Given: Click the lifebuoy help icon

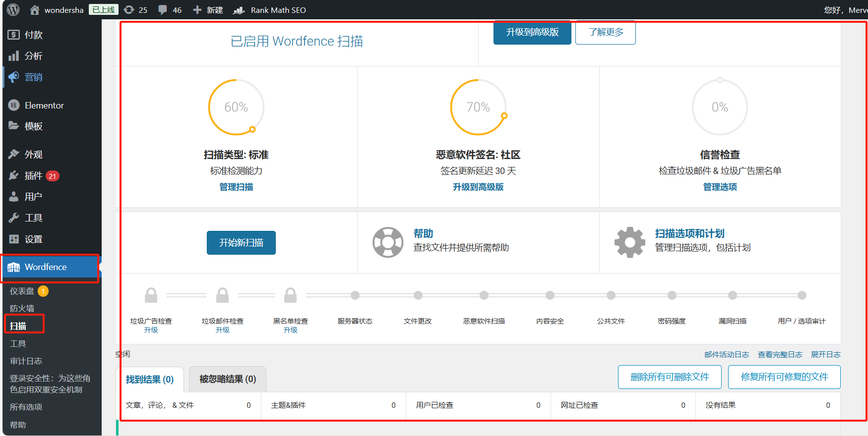Looking at the screenshot, I should tap(388, 242).
